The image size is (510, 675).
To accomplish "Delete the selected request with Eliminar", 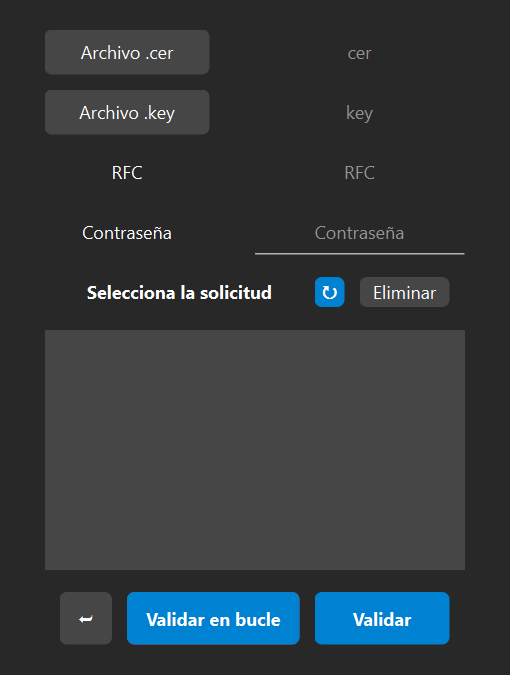I will click(404, 292).
